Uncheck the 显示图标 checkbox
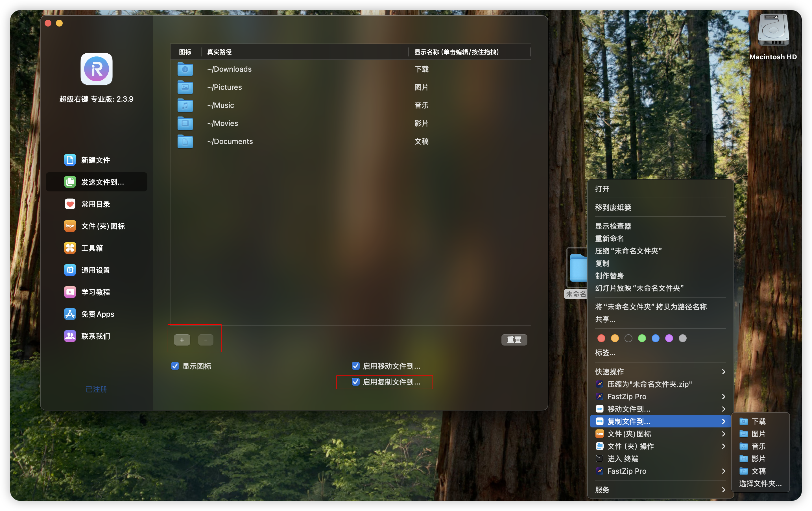The image size is (812, 511). tap(175, 366)
